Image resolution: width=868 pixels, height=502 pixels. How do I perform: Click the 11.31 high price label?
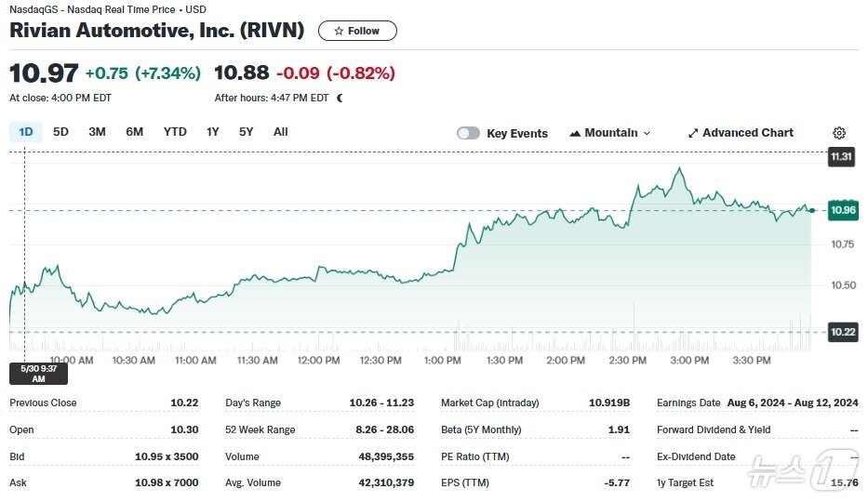tap(842, 157)
